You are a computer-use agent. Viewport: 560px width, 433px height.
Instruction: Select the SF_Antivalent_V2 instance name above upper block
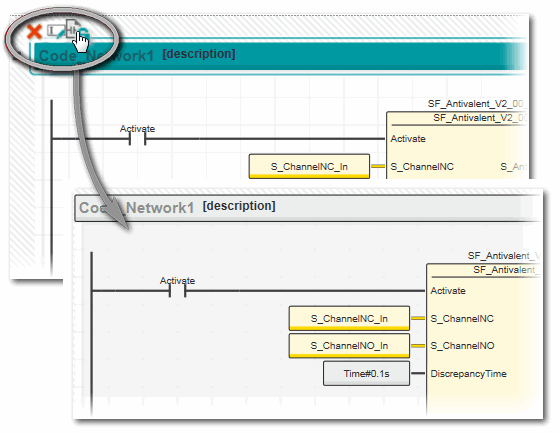[x=476, y=104]
